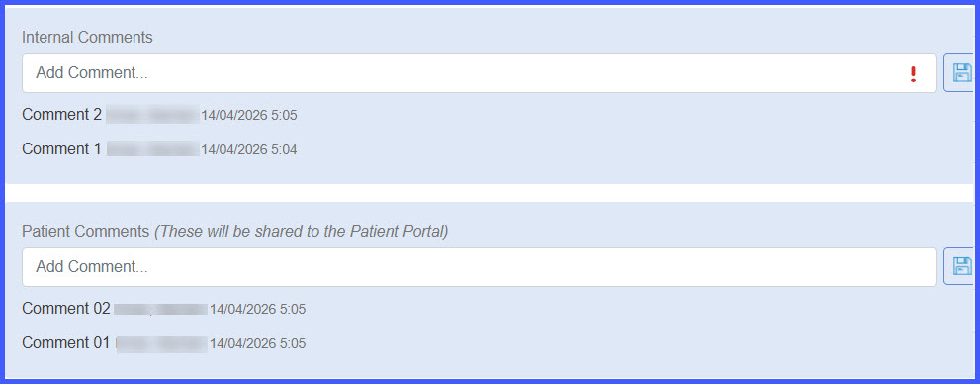Click the 5:05 timestamp beside Comment 2

point(249,116)
